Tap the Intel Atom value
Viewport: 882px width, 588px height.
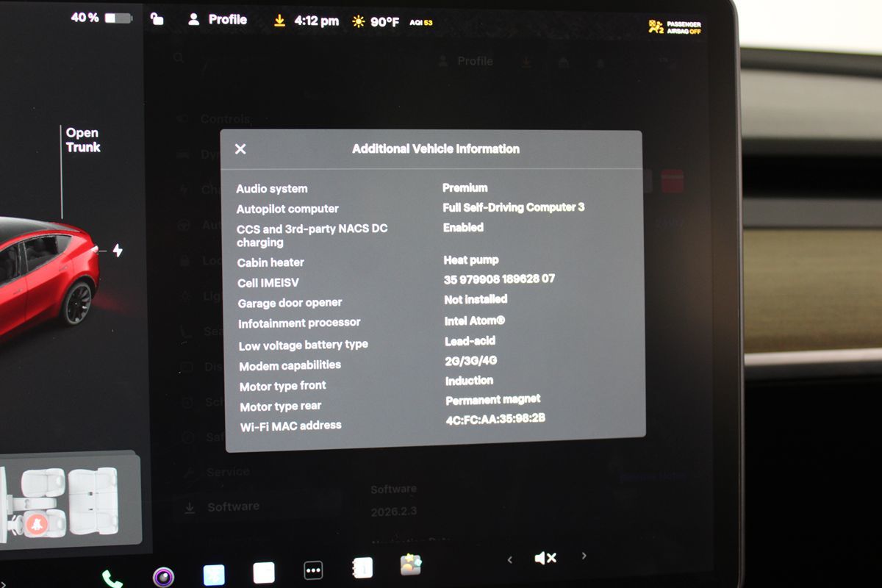coord(475,320)
